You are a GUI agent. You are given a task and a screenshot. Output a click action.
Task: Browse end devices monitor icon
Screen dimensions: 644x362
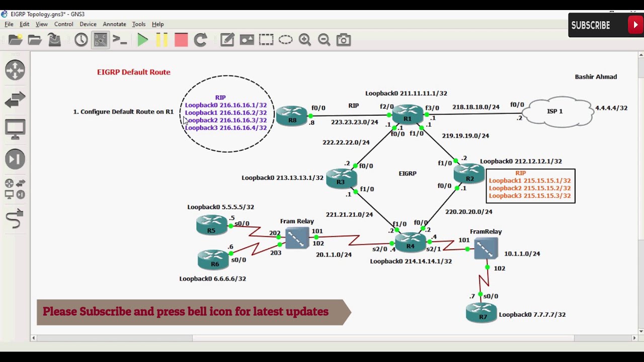(15, 129)
